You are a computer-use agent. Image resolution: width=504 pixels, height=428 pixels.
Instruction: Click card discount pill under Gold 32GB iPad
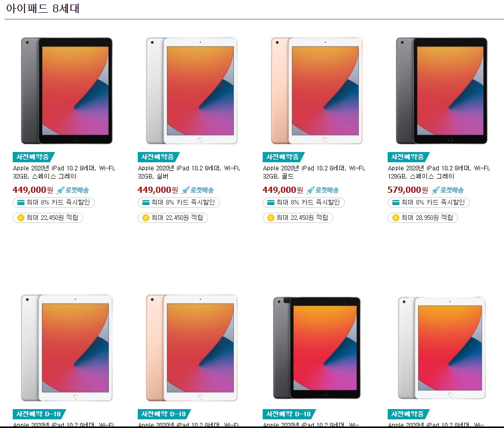(x=304, y=203)
